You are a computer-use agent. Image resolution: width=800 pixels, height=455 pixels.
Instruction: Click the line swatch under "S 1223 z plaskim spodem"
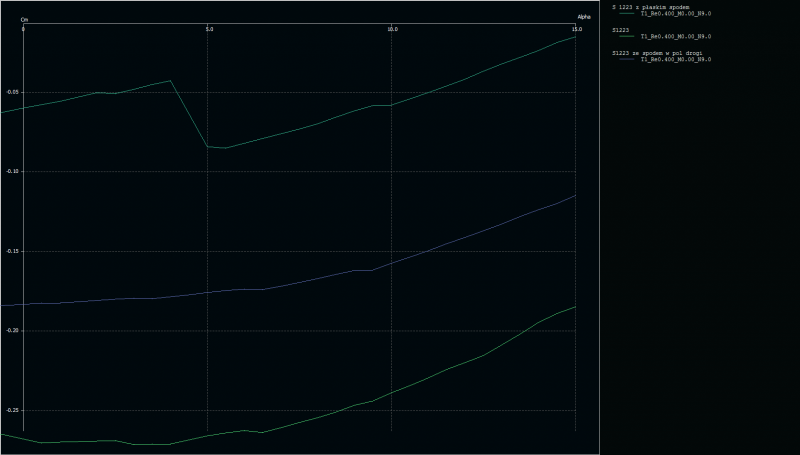click(627, 14)
